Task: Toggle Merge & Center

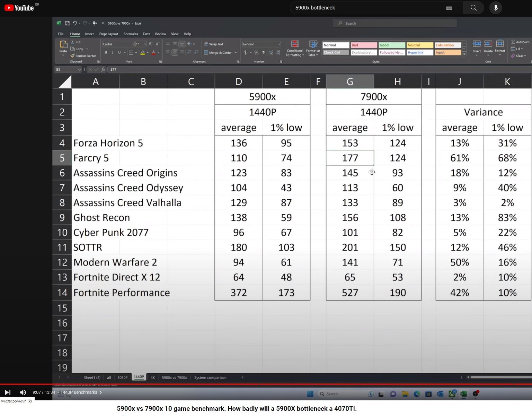Action: 218,53
